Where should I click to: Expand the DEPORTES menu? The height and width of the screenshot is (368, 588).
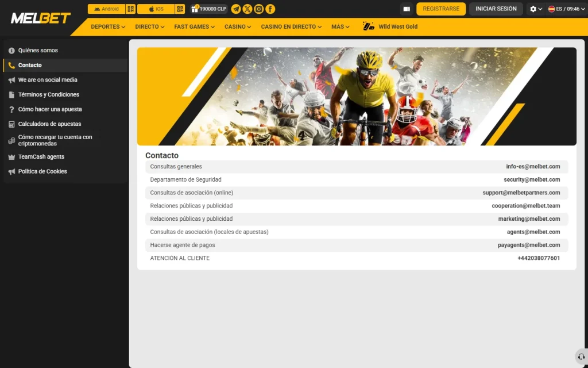click(108, 26)
